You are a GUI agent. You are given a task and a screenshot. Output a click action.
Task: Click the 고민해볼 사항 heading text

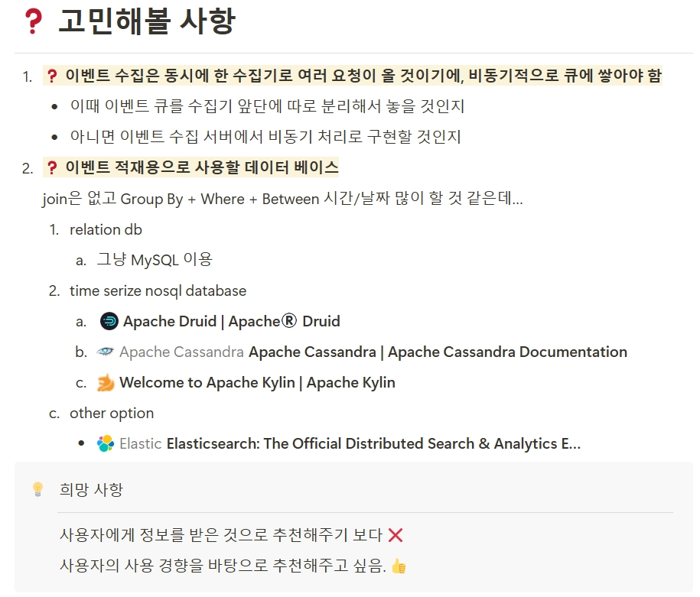click(x=147, y=21)
